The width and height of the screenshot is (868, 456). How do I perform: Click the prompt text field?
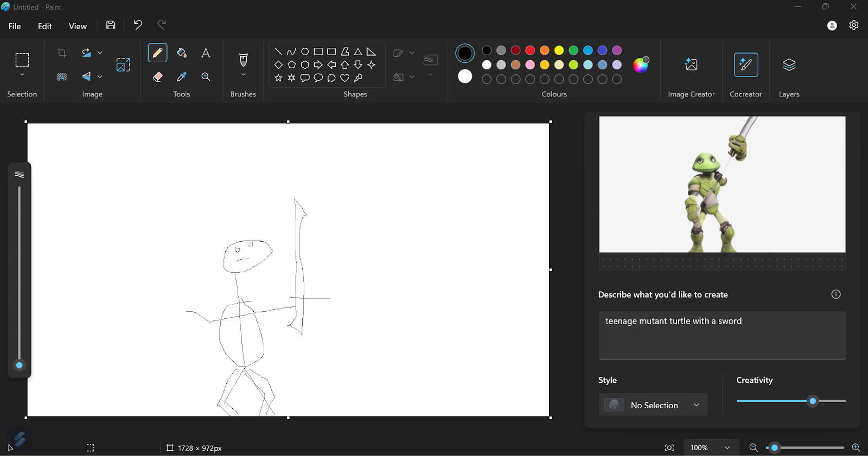pos(722,335)
